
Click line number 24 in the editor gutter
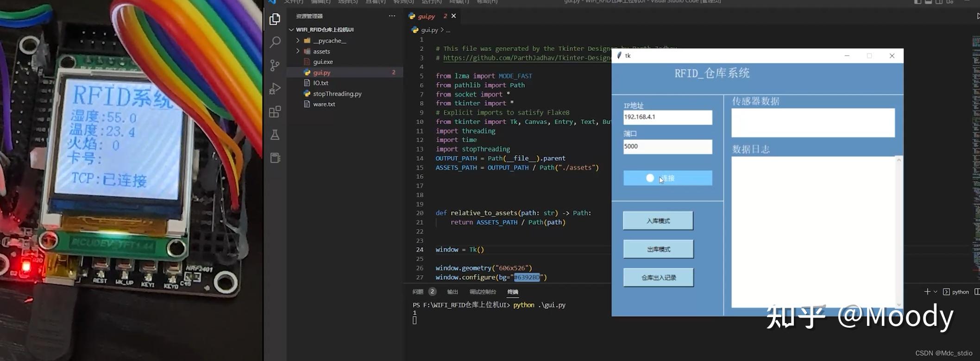[x=420, y=249]
